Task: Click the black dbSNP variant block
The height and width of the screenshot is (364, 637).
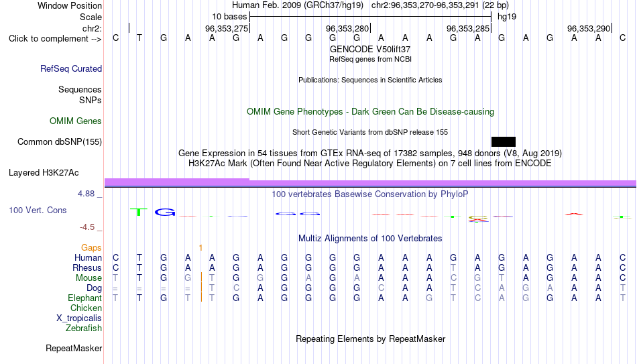Action: tap(504, 142)
